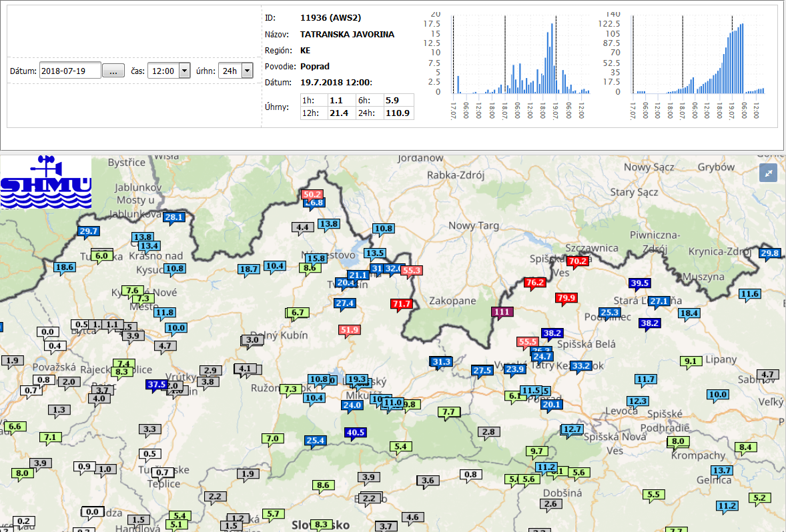Click the dark blue 40.5 marker
This screenshot has width=786, height=532.
pos(355,433)
